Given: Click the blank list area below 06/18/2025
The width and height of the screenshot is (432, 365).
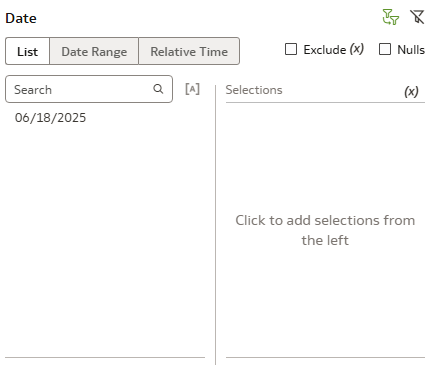Looking at the screenshot, I should [x=105, y=240].
